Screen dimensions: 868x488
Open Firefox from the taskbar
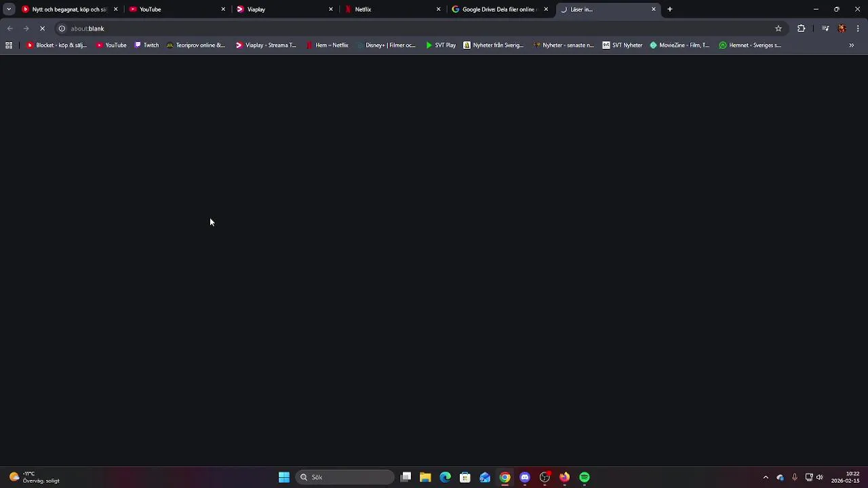coord(564,477)
